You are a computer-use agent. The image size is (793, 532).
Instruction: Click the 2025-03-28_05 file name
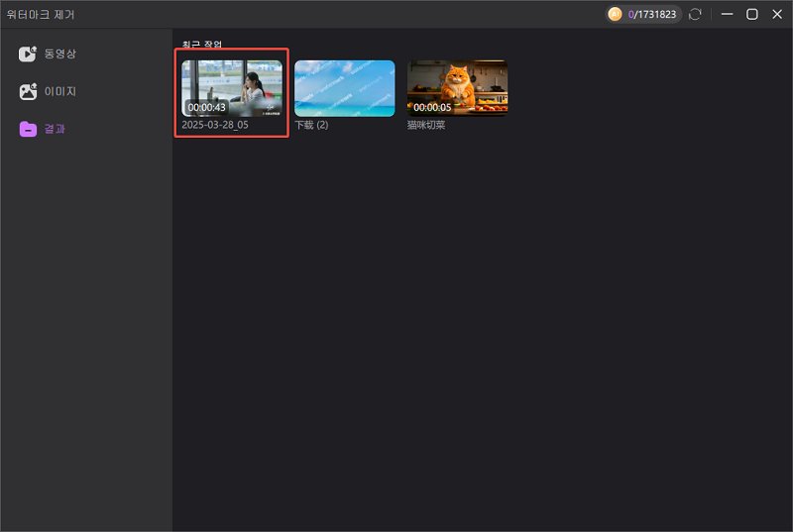pos(215,126)
